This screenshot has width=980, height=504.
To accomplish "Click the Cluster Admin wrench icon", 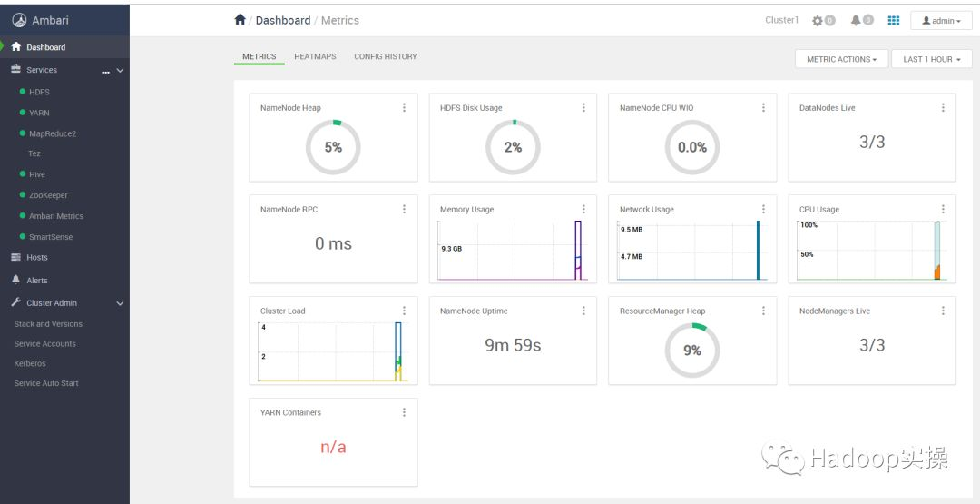I will click(16, 302).
